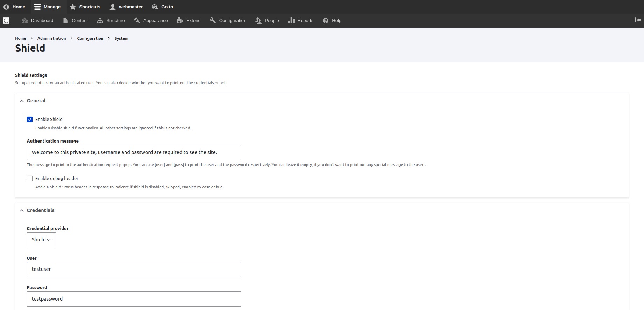This screenshot has height=310, width=644.
Task: Follow the Administration breadcrumb link
Action: [51, 38]
